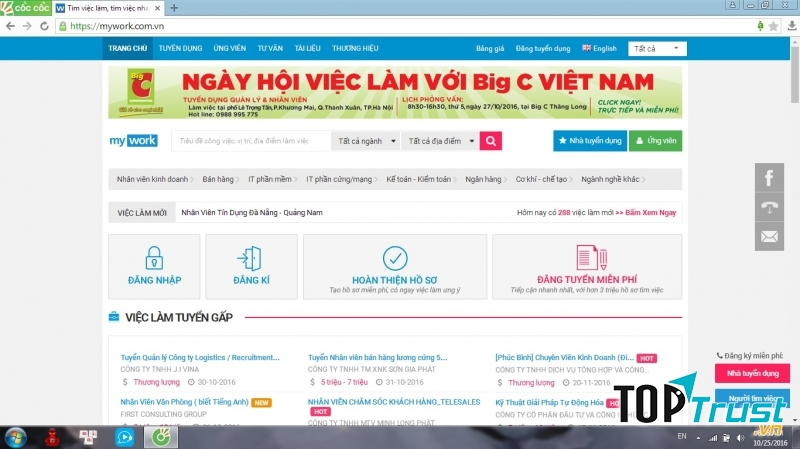This screenshot has height=449, width=800.
Task: Click green Ứng viên button
Action: pyautogui.click(x=656, y=141)
